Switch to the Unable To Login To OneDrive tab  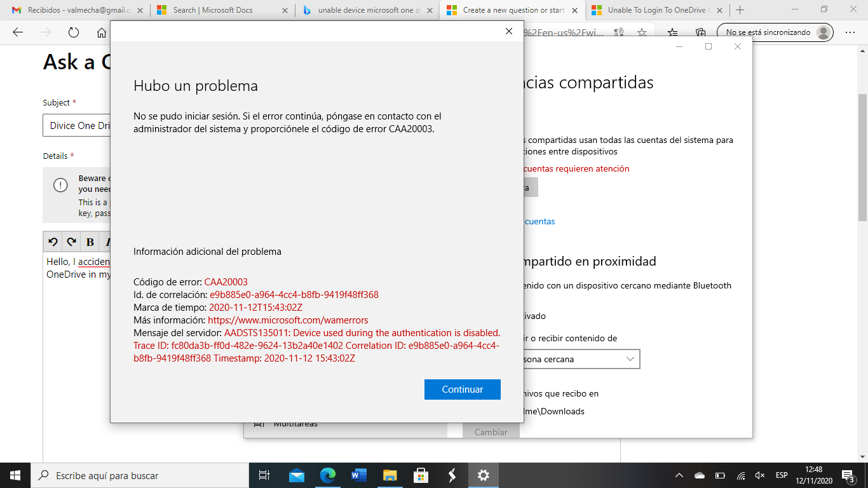tap(654, 10)
